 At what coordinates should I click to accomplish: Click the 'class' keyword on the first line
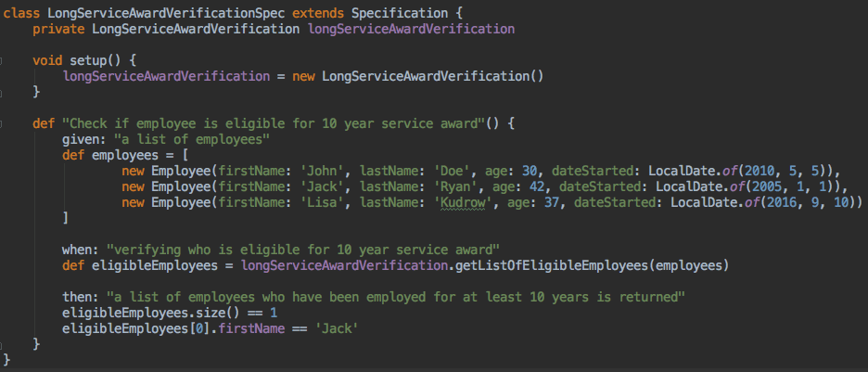[21, 13]
